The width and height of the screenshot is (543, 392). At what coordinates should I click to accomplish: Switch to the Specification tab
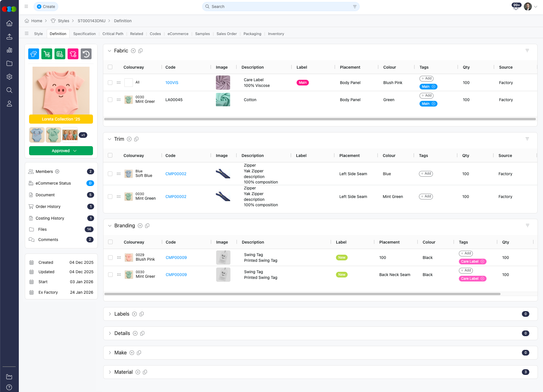pyautogui.click(x=84, y=34)
